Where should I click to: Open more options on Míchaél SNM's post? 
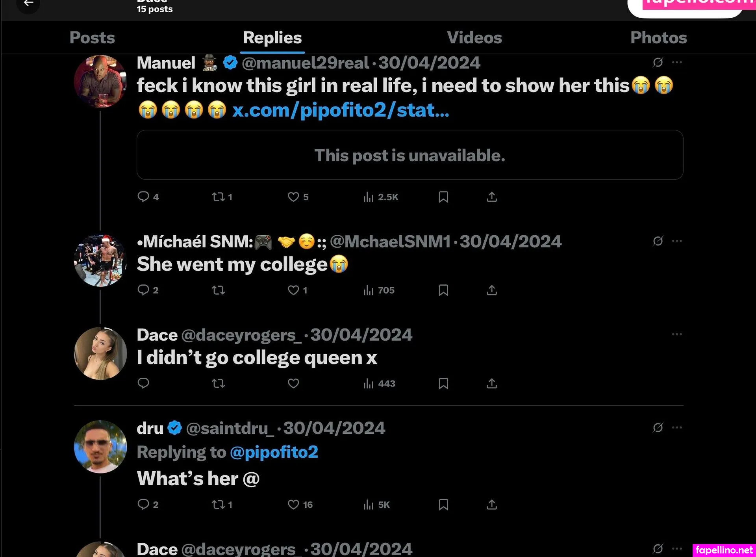677,241
